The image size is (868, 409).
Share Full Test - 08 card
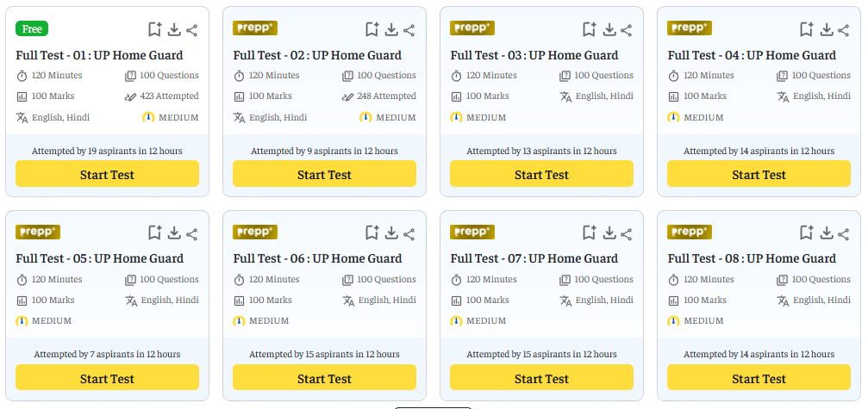[844, 233]
